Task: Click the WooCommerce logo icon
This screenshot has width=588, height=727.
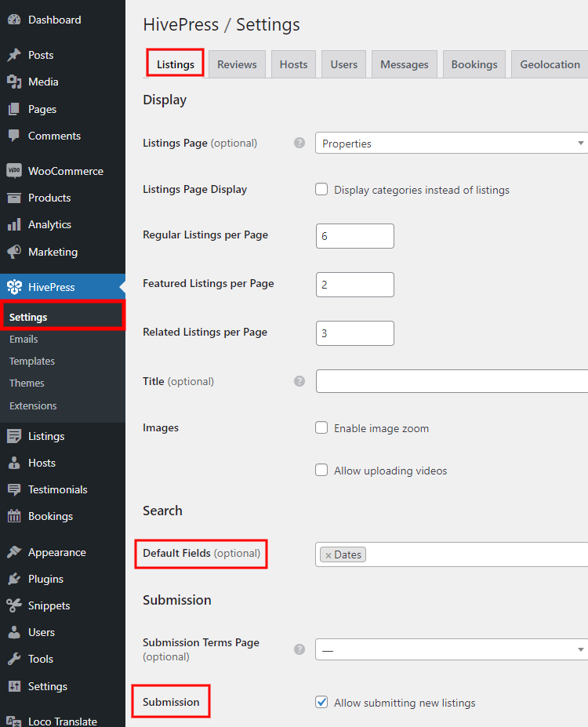Action: (14, 171)
